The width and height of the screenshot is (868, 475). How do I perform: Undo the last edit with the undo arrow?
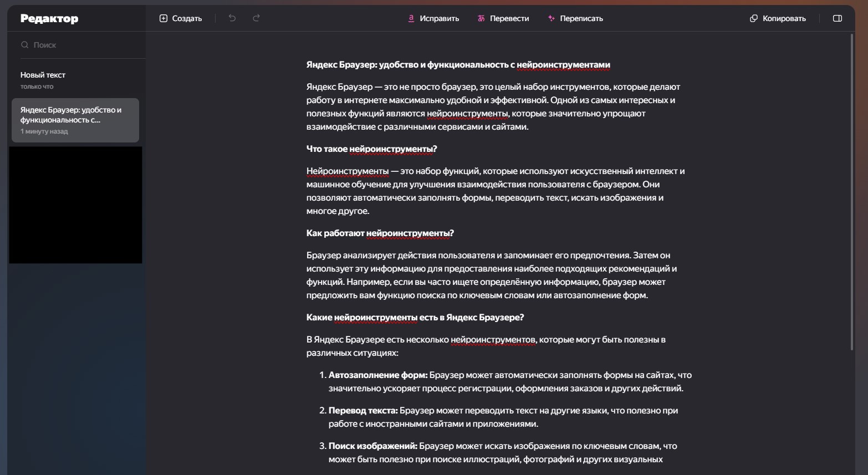(x=232, y=18)
